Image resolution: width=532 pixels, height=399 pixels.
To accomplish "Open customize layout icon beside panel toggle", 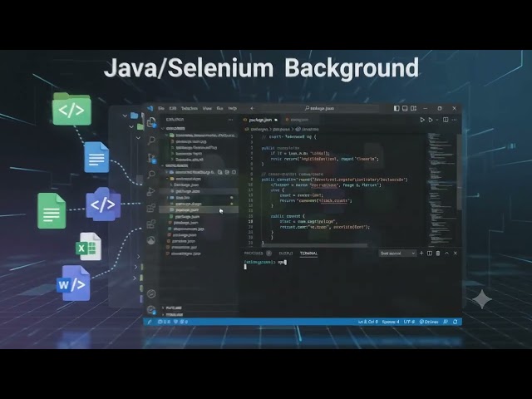I will (x=413, y=108).
